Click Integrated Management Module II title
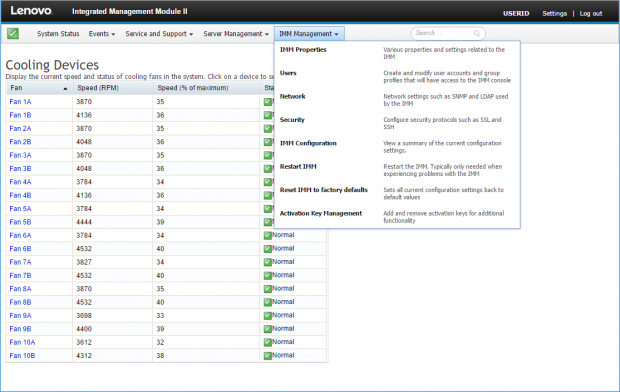The image size is (620, 392). 130,11
